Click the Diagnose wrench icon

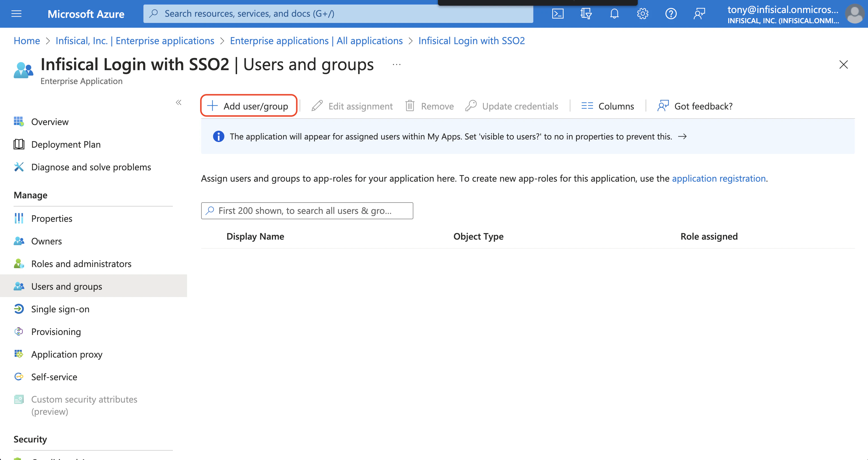coord(19,167)
